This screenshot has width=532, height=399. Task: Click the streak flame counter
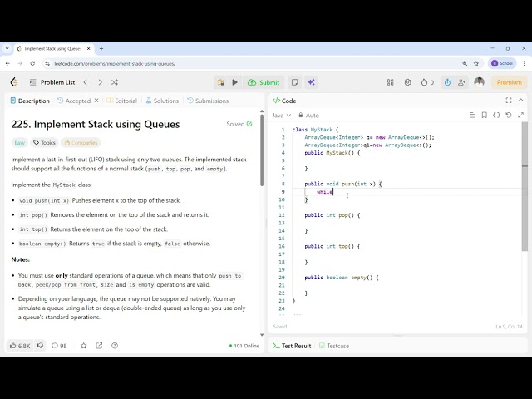click(427, 82)
